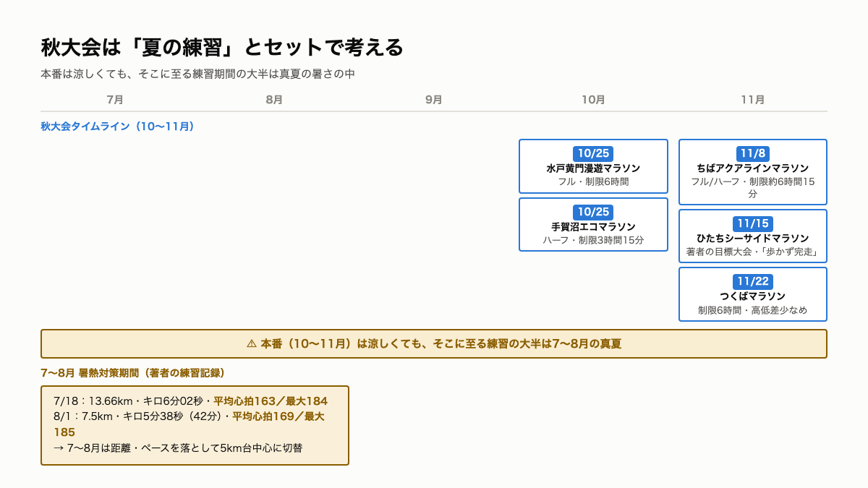Select the 秋大会タイムライン（10〜11月） label
Image resolution: width=868 pixels, height=488 pixels.
(x=117, y=127)
